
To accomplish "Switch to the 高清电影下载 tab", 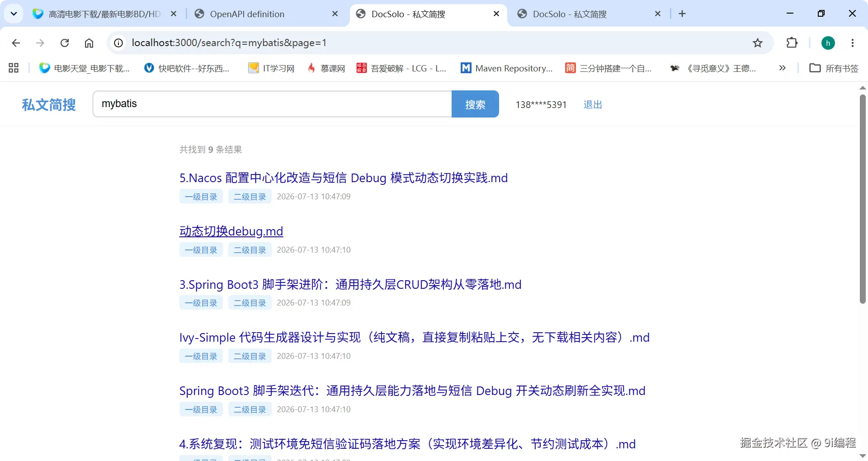I will pos(104,14).
